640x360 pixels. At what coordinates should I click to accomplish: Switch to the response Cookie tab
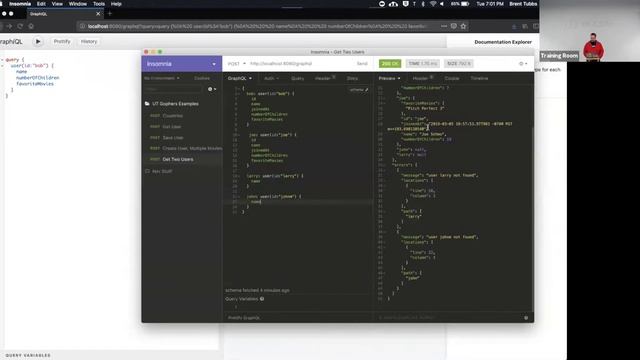(452, 78)
